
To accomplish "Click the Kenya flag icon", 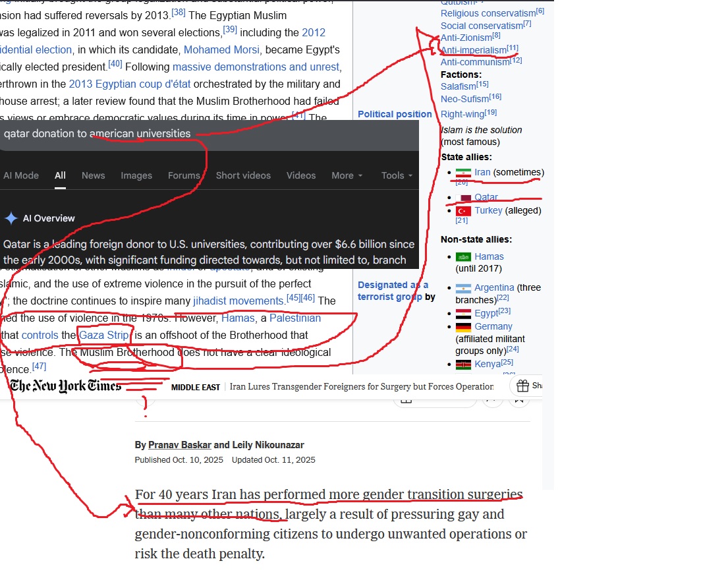I will click(463, 365).
